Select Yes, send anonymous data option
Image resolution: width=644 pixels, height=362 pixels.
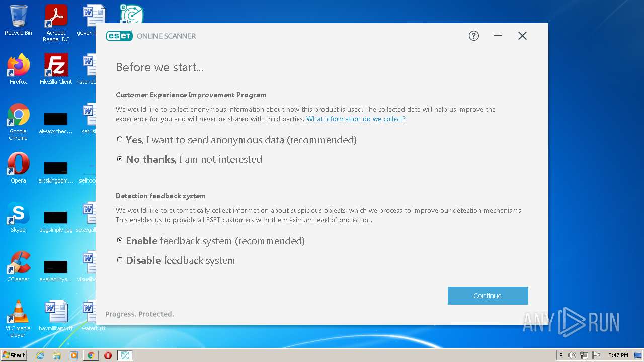click(x=119, y=139)
